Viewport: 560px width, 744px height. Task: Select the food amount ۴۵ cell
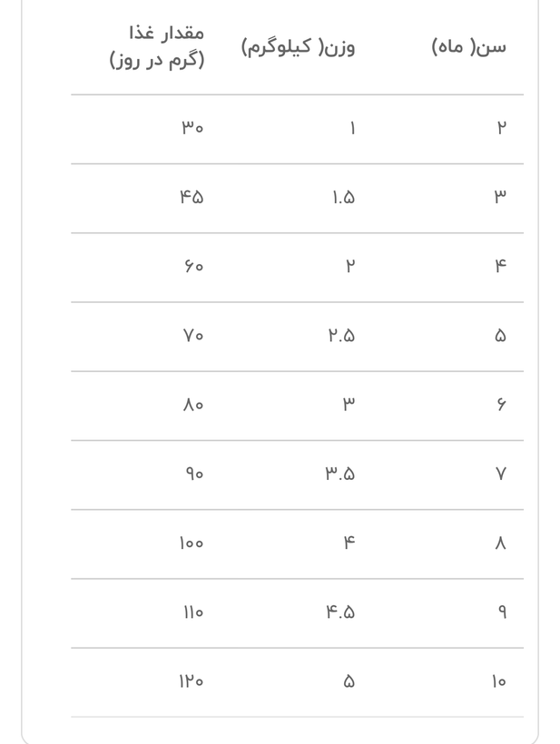(192, 197)
